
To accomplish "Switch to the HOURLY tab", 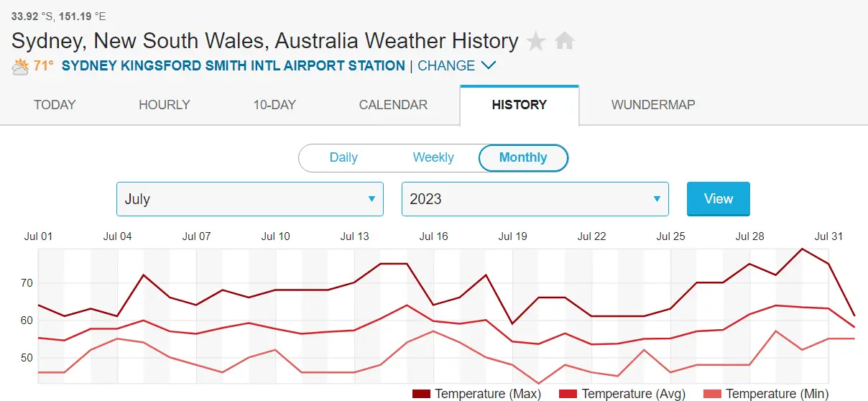I will 165,105.
